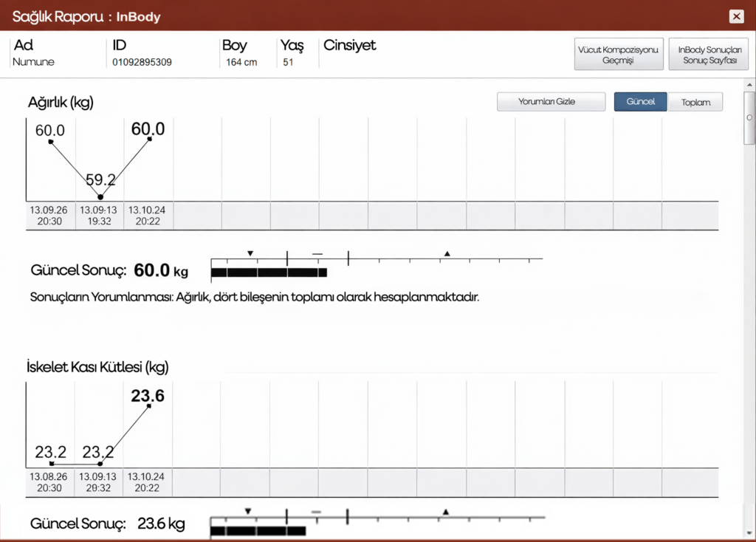Grab the vertical scrollbar thumb on the right

(x=749, y=117)
